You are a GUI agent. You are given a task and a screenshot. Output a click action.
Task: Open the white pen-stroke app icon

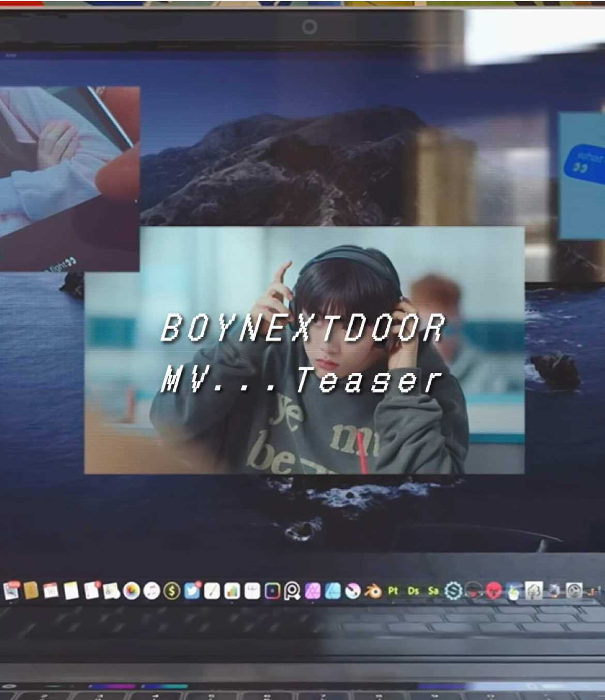tap(212, 591)
